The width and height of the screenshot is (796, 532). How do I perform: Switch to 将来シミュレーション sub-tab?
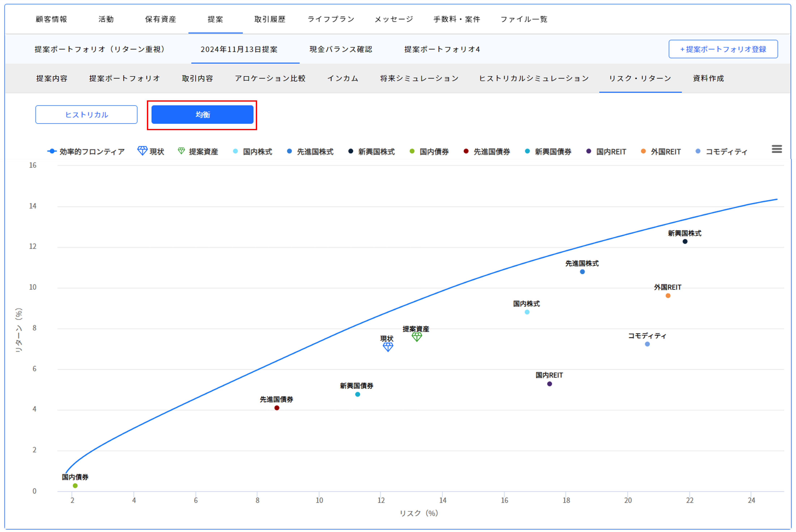419,78
